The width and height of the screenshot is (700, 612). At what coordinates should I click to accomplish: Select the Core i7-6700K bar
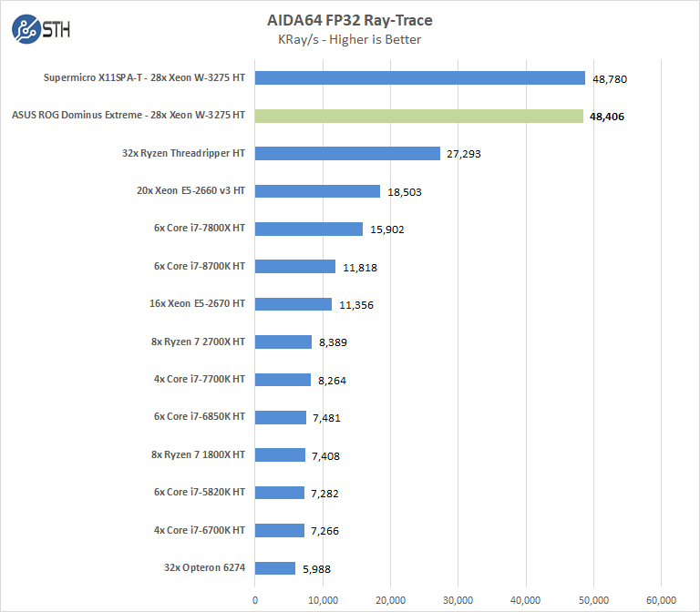pos(280,530)
